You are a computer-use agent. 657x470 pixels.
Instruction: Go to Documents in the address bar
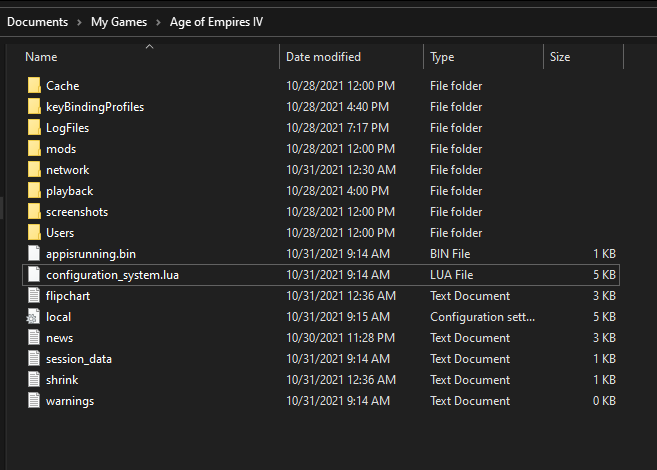[x=37, y=22]
